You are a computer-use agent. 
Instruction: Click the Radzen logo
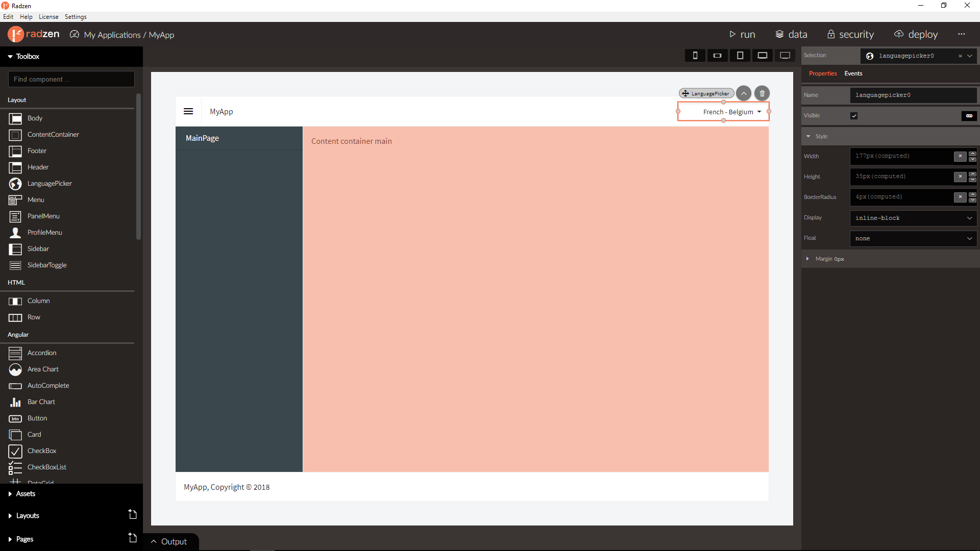34,34
